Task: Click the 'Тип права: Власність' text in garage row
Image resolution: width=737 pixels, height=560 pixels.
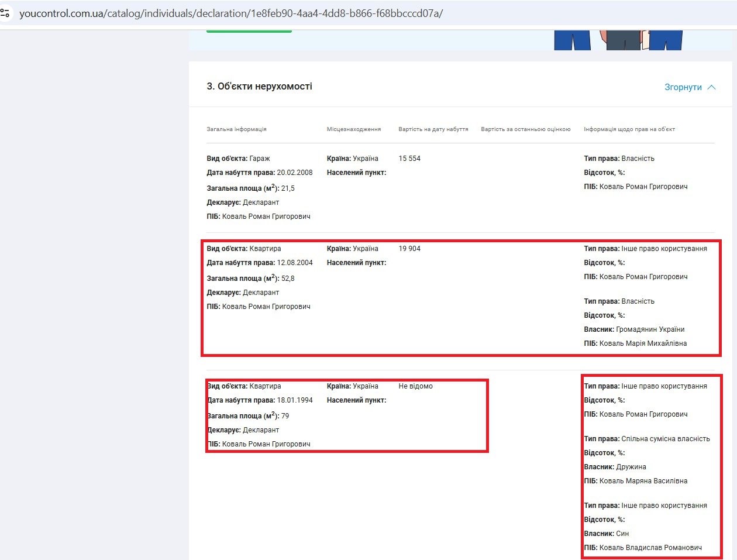Action: tap(619, 159)
